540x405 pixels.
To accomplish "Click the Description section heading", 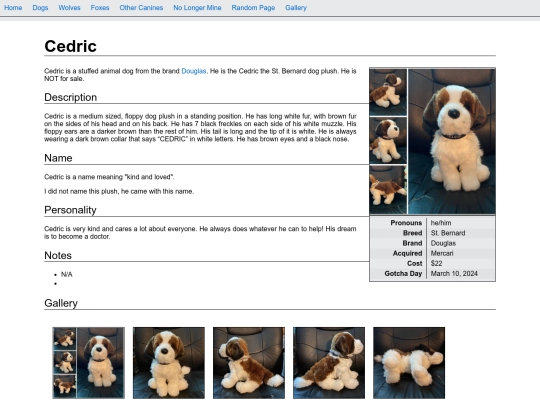I will [x=71, y=97].
